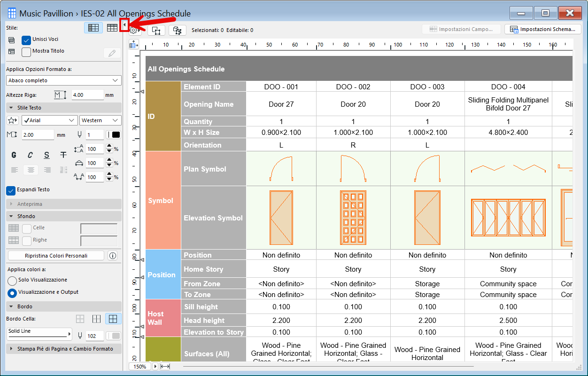The image size is (588, 376).
Task: Open the Arial font dropdown
Action: (x=49, y=120)
